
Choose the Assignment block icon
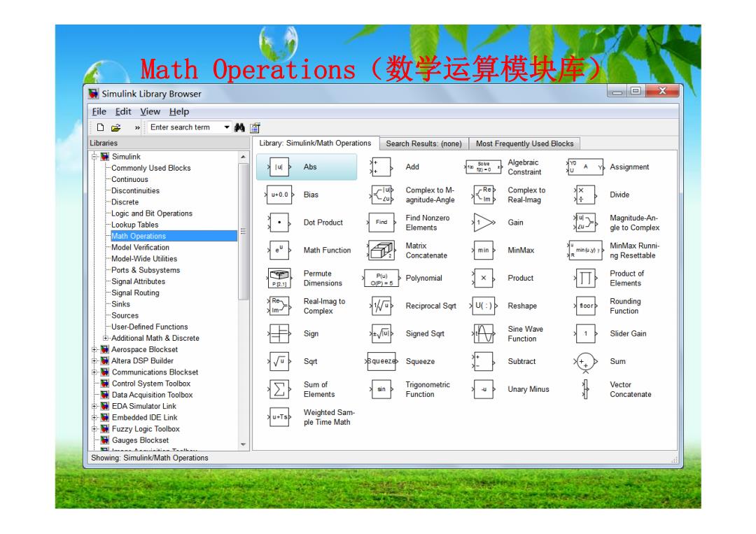point(585,167)
